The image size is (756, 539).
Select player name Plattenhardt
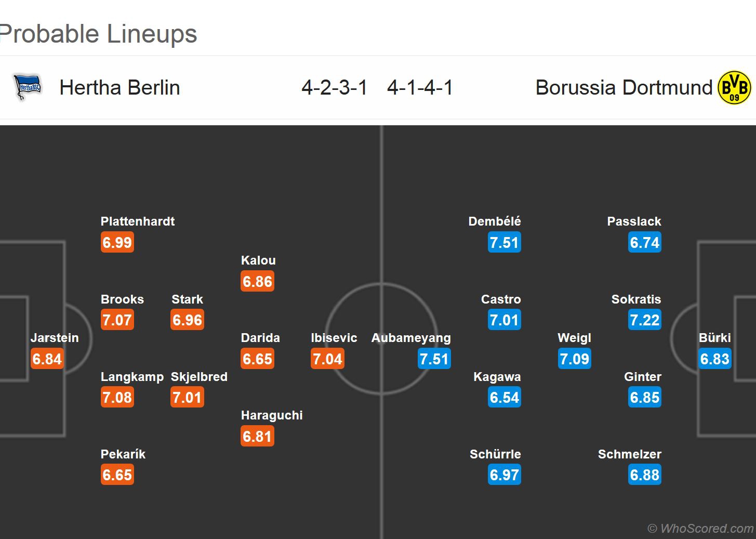click(x=138, y=221)
